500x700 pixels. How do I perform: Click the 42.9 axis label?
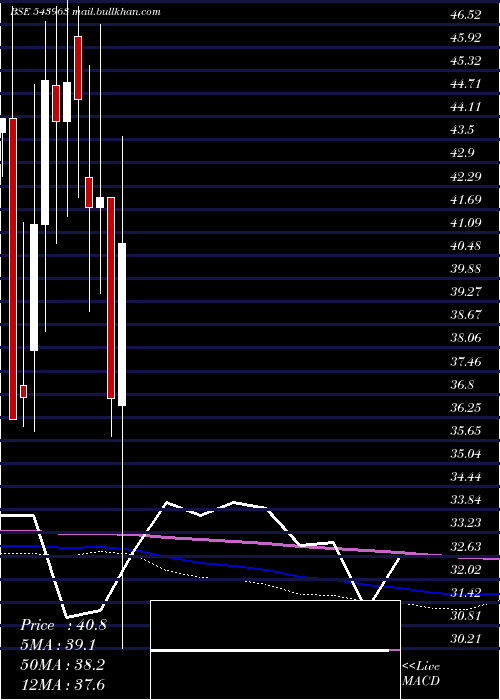462,153
